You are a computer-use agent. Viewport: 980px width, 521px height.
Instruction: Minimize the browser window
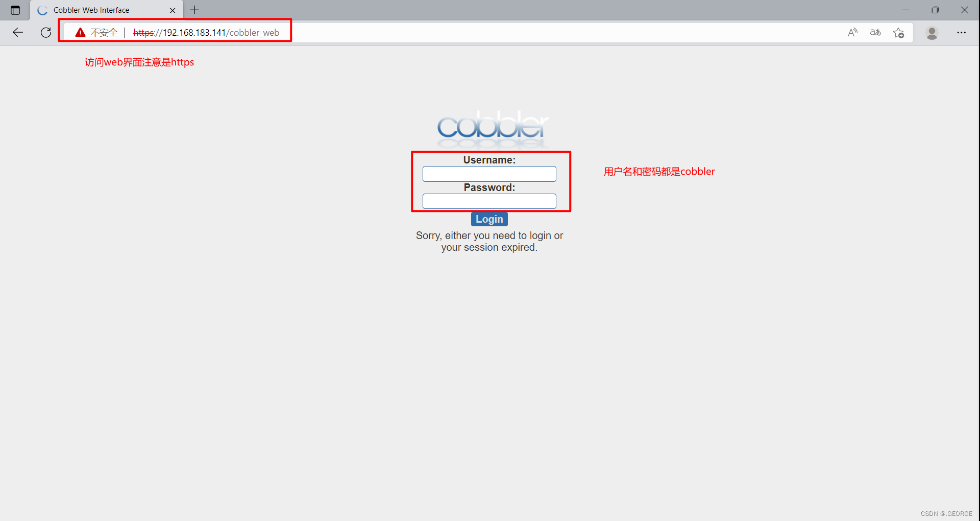click(906, 10)
